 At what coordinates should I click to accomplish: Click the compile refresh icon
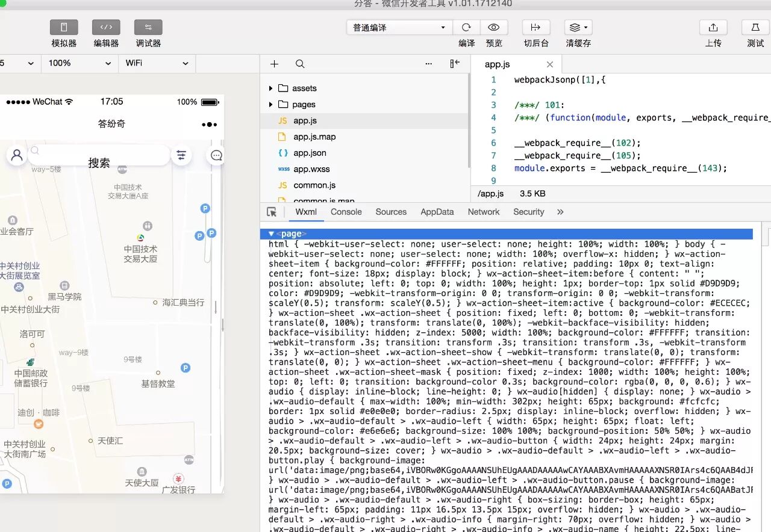[x=466, y=27]
